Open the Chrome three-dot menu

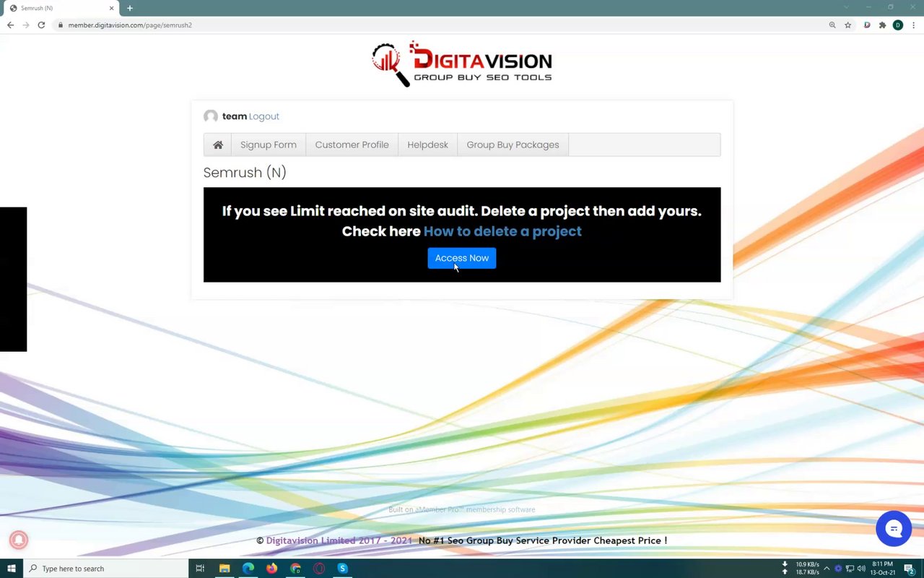click(914, 25)
